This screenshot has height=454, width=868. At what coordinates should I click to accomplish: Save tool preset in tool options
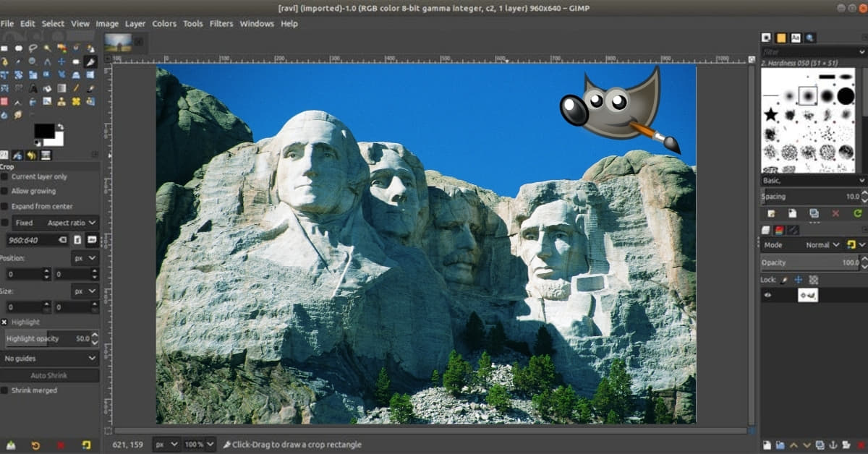10,445
